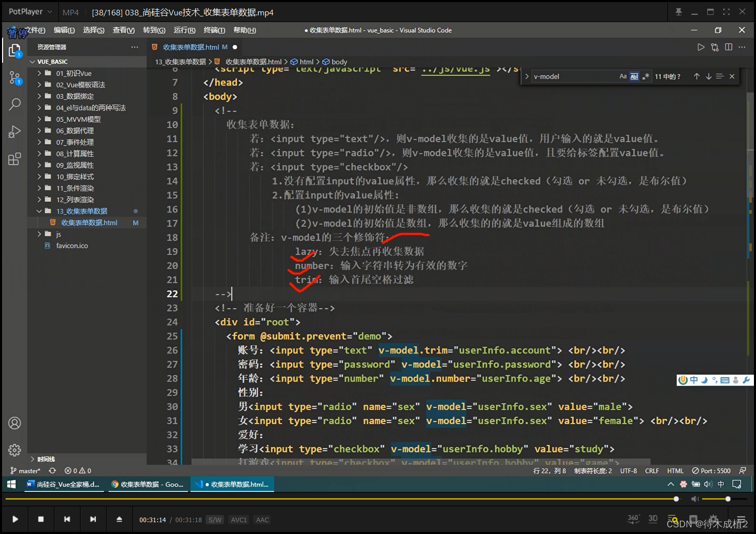Open Explorer panel more actions ellipsis
The height and width of the screenshot is (534, 756).
[x=135, y=47]
